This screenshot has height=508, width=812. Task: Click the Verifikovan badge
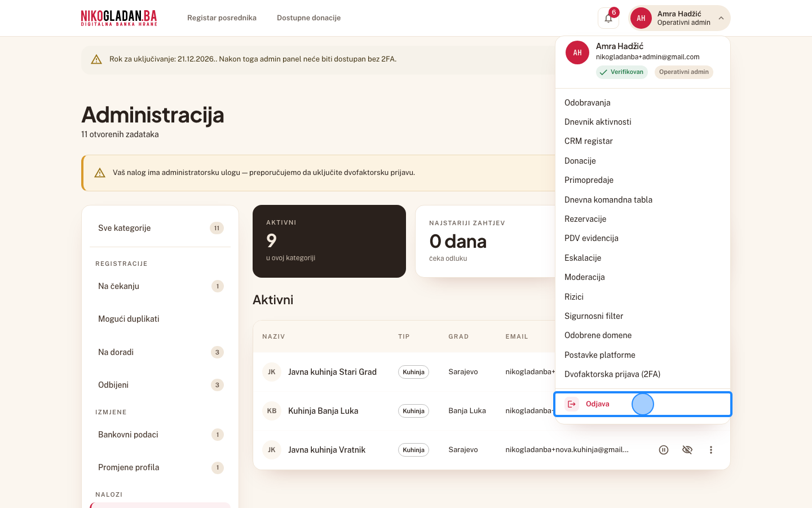click(622, 72)
